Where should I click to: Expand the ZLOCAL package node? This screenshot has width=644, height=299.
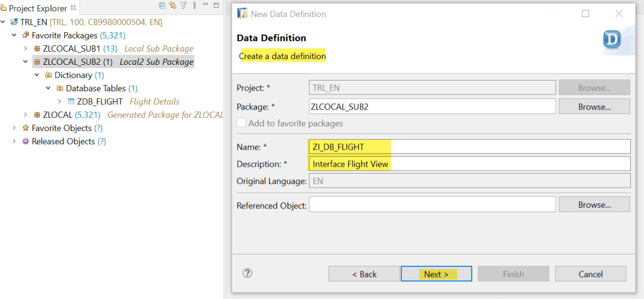point(25,115)
